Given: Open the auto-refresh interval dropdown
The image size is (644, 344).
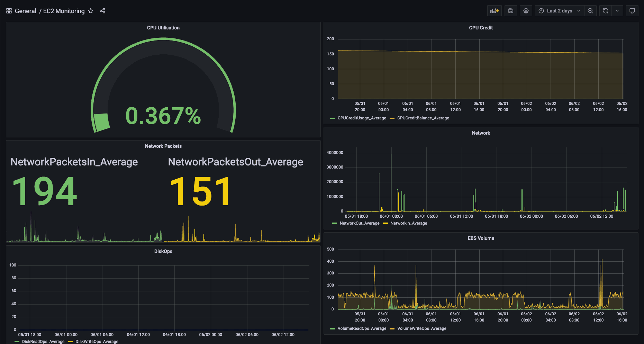Looking at the screenshot, I should tap(617, 11).
